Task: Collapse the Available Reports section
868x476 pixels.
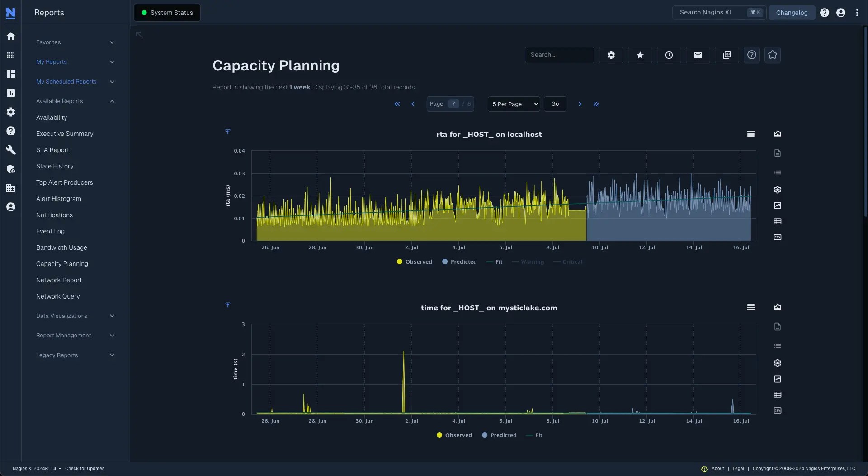Action: [x=75, y=101]
